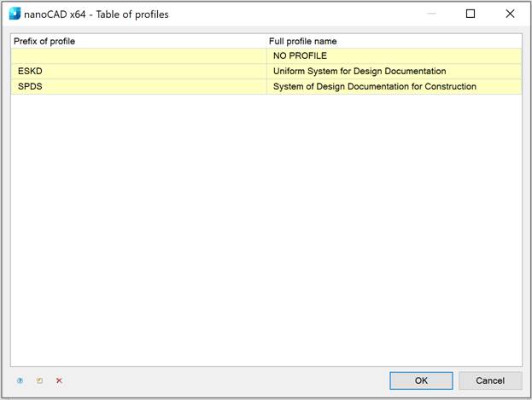Select the ESKD prefix cell
The width and height of the screenshot is (532, 400).
[x=139, y=71]
